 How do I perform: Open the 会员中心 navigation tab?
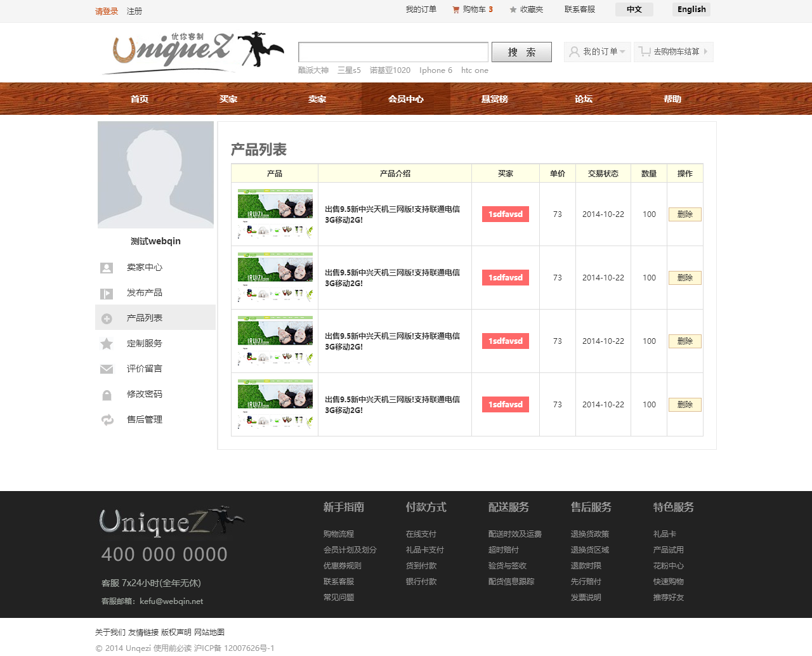click(406, 99)
